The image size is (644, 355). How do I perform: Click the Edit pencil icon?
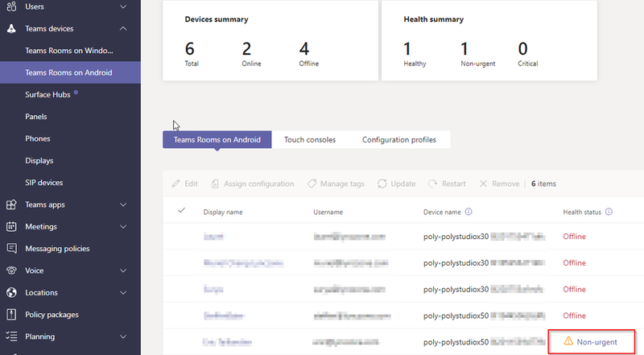pos(175,184)
